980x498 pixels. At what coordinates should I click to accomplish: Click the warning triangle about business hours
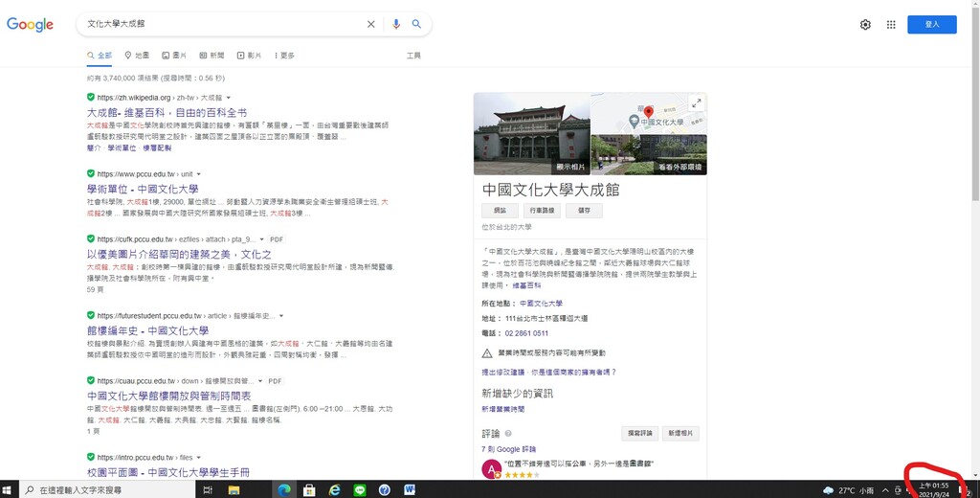487,353
